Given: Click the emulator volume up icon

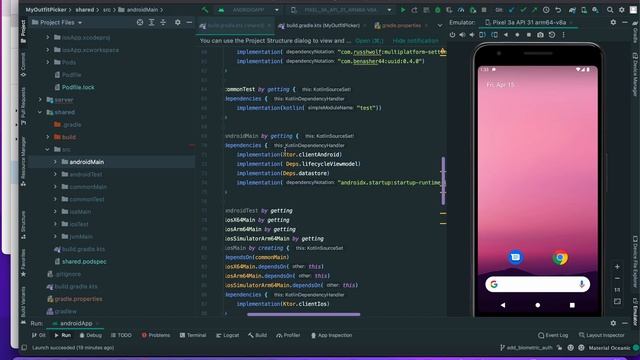Looking at the screenshot, I should (x=462, y=35).
